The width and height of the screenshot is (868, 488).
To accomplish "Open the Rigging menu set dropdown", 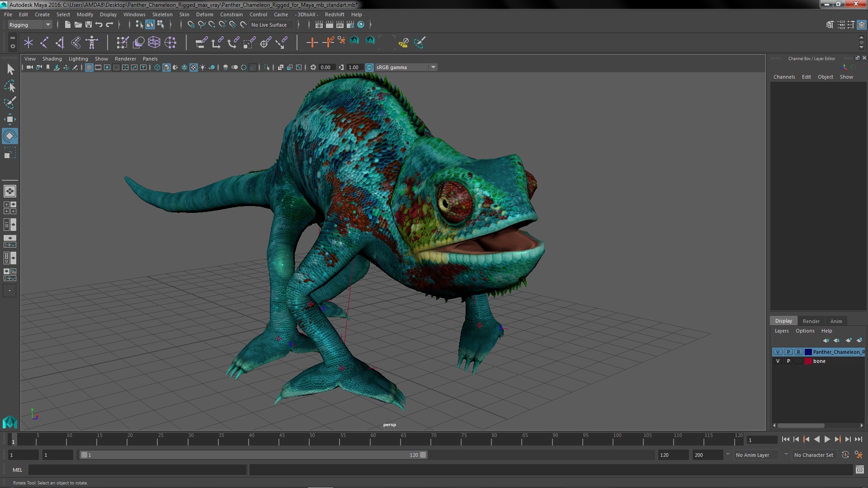I will pos(30,25).
